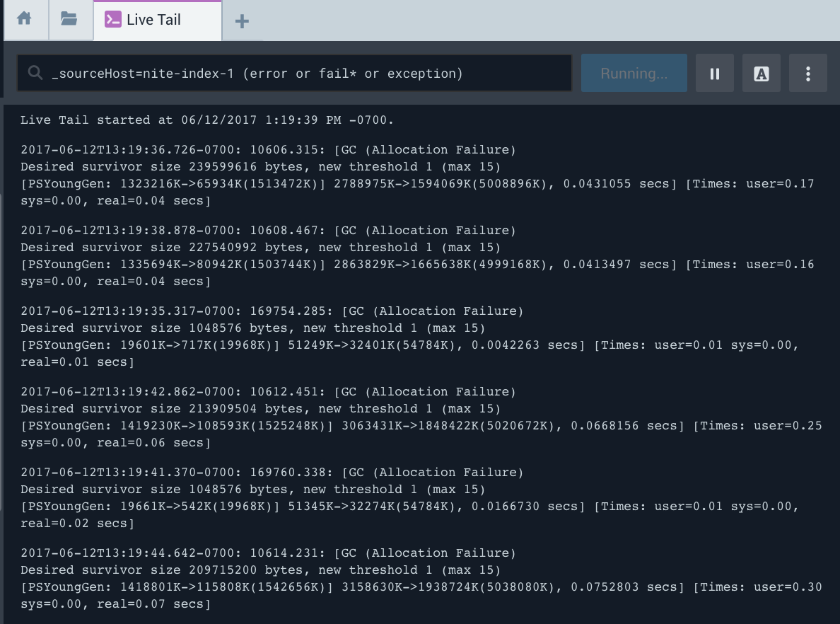Focus the _sourceHost query input field

tap(304, 74)
